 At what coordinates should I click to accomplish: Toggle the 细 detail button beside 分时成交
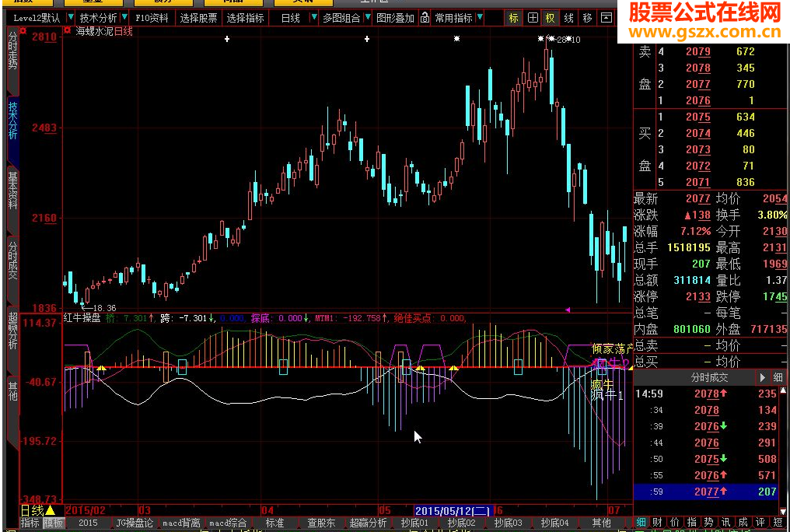(778, 377)
